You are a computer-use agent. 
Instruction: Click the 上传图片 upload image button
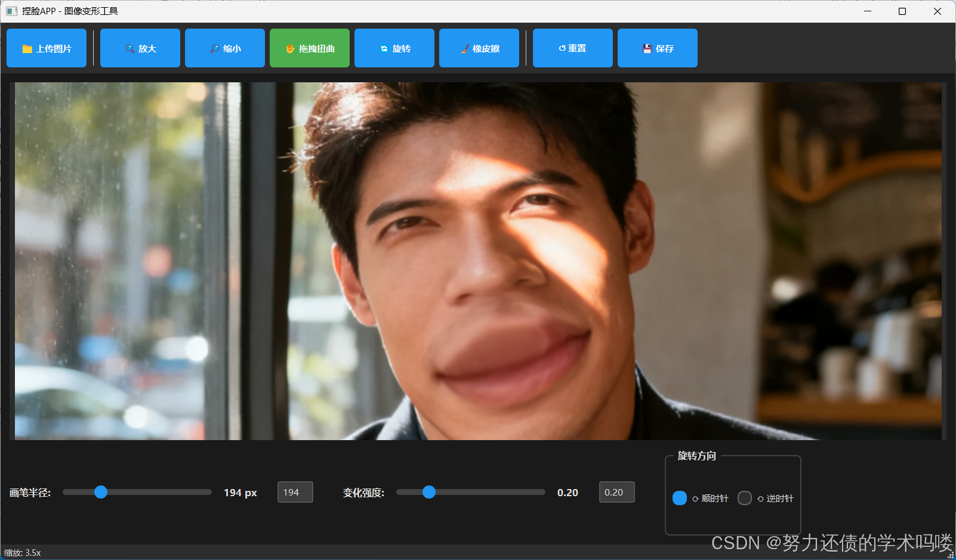click(47, 48)
